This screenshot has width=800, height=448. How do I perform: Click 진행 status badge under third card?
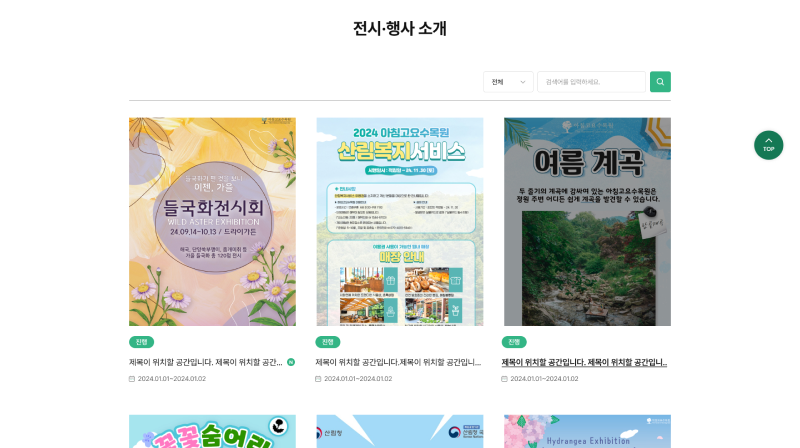tap(514, 342)
